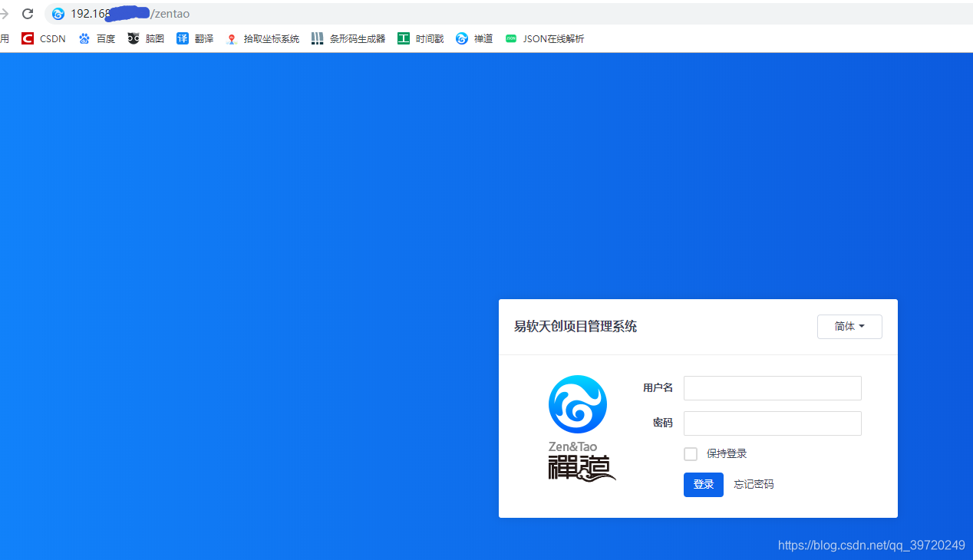Image resolution: width=973 pixels, height=560 pixels.
Task: Click the 密码 input field
Action: tap(771, 423)
